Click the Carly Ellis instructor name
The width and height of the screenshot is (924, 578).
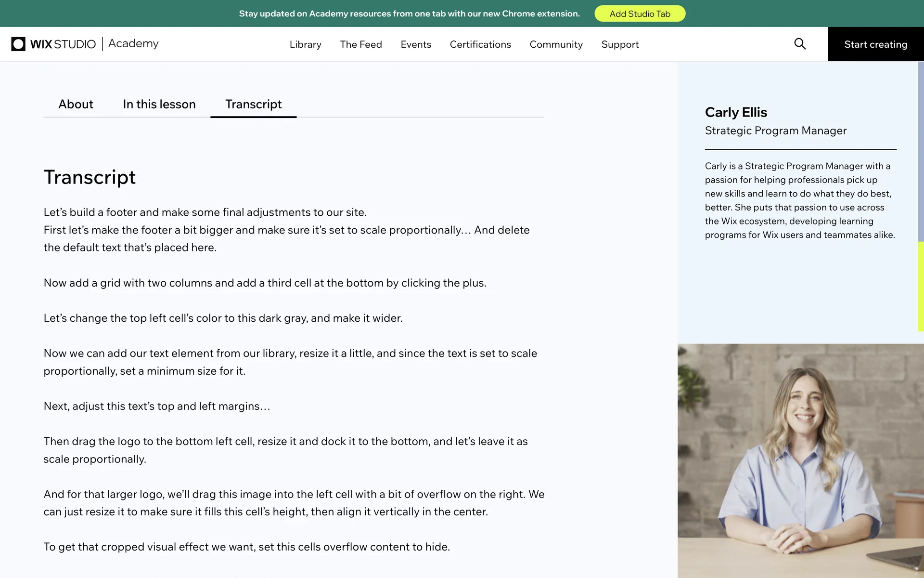point(736,112)
